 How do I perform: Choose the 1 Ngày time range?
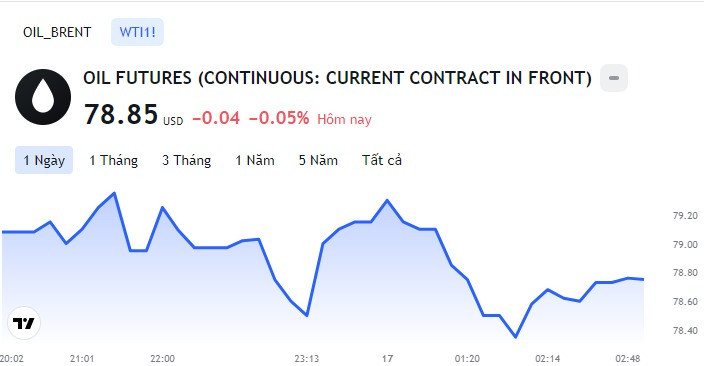click(44, 160)
